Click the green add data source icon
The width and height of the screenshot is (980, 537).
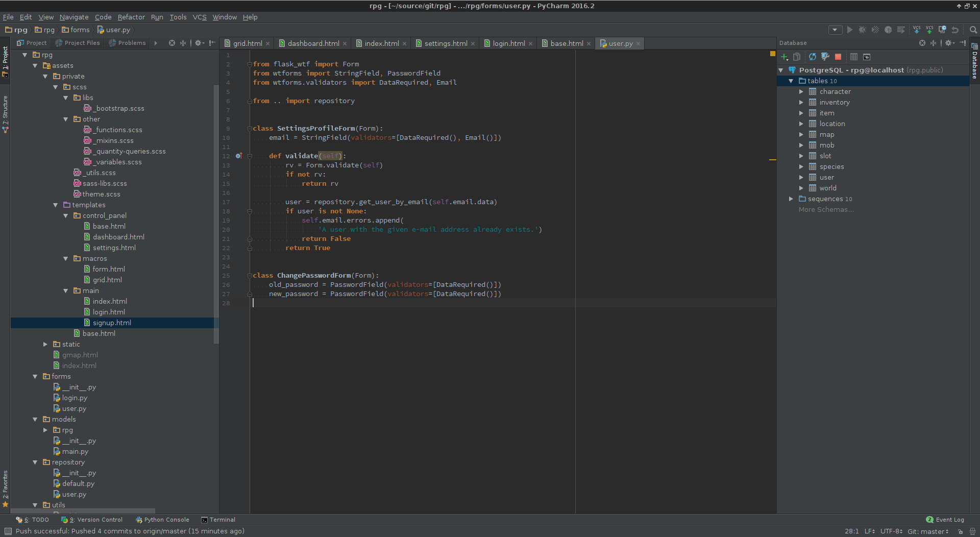785,57
